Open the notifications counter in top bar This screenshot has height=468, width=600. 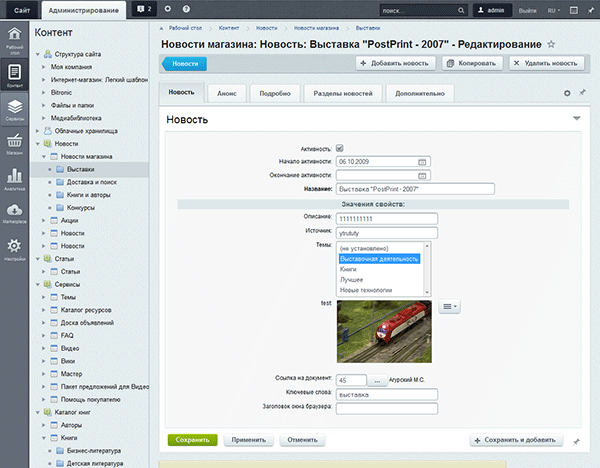(x=144, y=9)
